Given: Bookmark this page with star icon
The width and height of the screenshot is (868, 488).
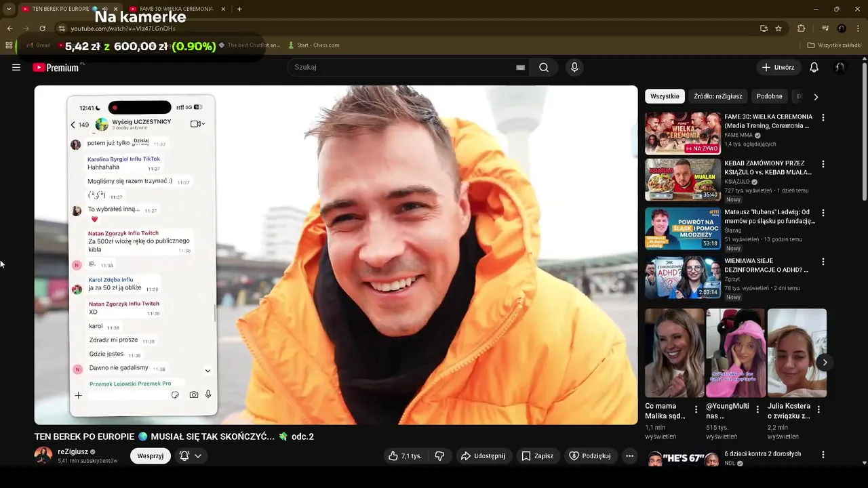Looking at the screenshot, I should tap(778, 28).
